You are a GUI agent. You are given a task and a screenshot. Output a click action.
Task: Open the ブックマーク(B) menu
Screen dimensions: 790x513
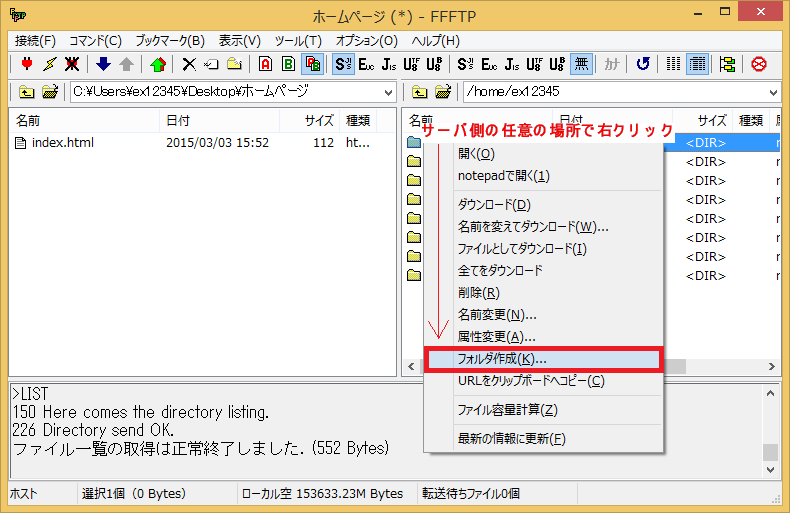(x=169, y=41)
